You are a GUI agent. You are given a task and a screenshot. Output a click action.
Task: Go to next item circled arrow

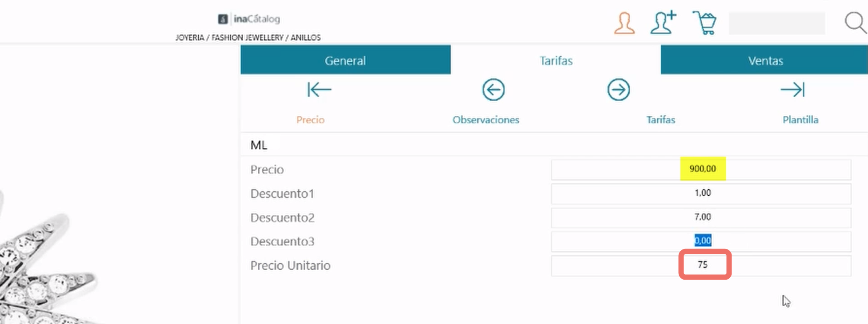coord(619,90)
